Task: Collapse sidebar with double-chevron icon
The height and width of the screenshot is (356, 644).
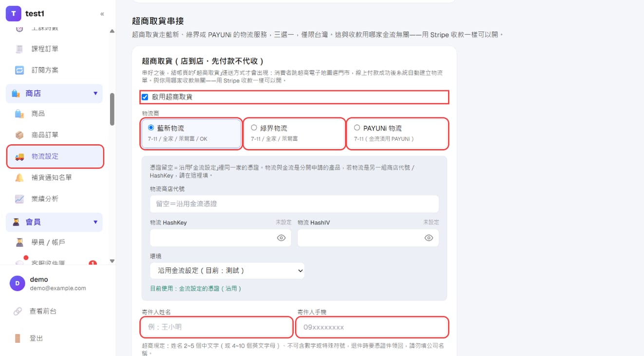Action: [x=102, y=14]
